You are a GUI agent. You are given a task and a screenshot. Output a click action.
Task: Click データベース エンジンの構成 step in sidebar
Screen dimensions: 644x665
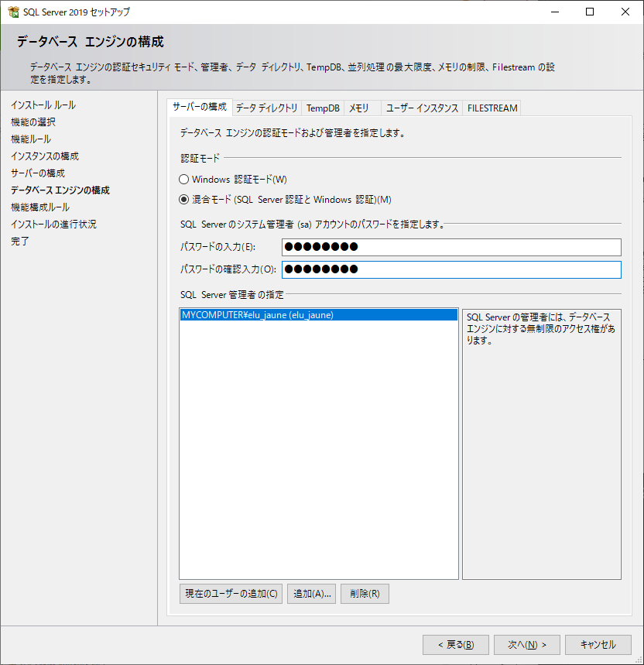pos(60,190)
